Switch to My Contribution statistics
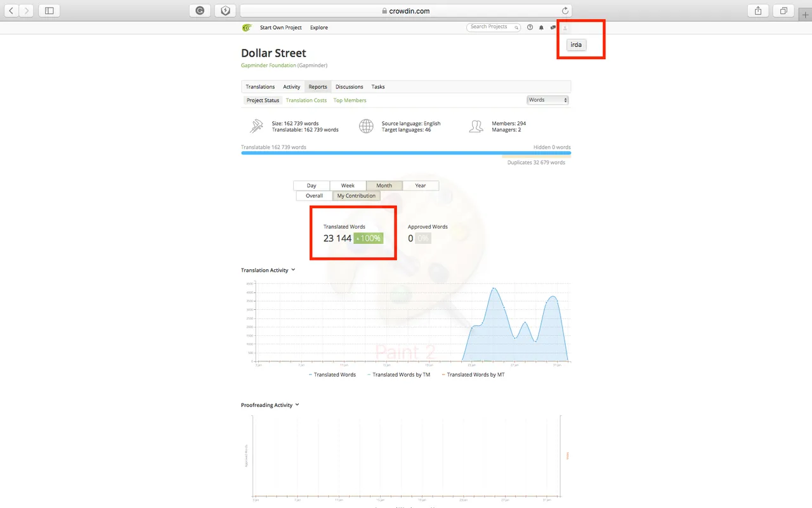The height and width of the screenshot is (508, 812). [357, 196]
